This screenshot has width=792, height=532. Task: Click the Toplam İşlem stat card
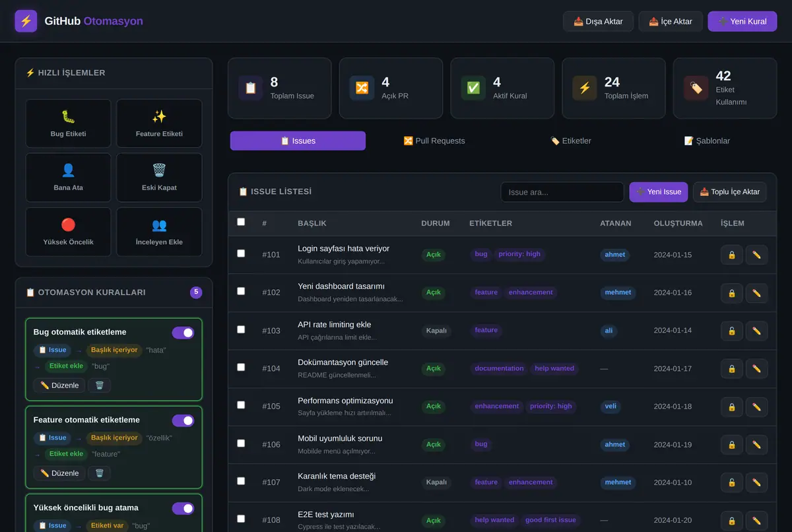point(614,88)
